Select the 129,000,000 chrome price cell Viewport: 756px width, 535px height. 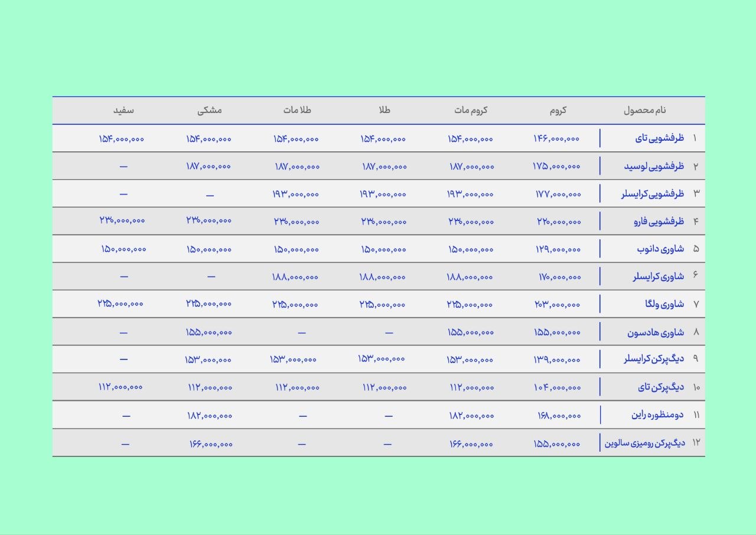coord(558,249)
